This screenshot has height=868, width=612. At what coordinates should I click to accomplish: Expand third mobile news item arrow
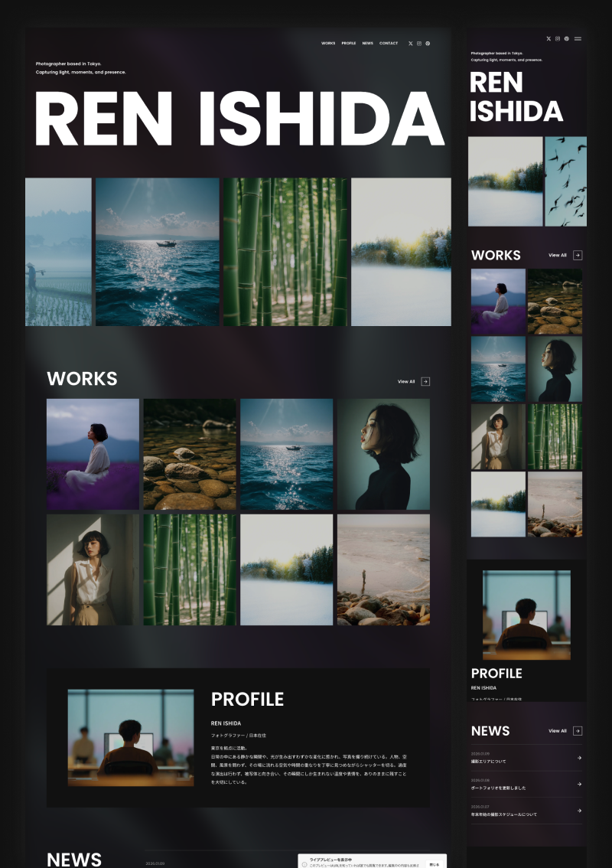point(579,811)
